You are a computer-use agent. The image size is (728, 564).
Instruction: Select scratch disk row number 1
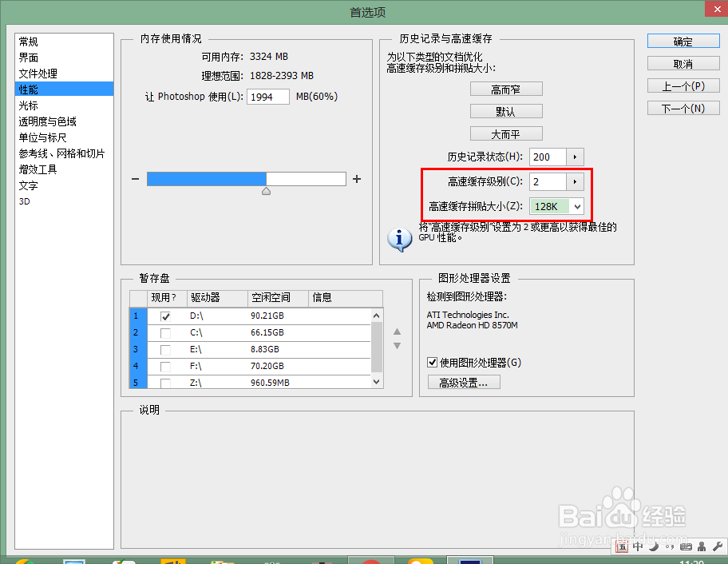[x=138, y=316]
